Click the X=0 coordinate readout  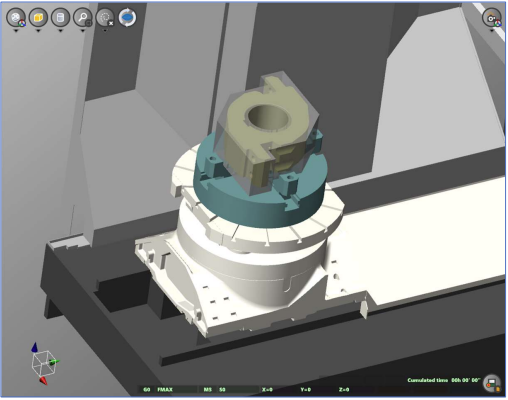pyautogui.click(x=268, y=390)
